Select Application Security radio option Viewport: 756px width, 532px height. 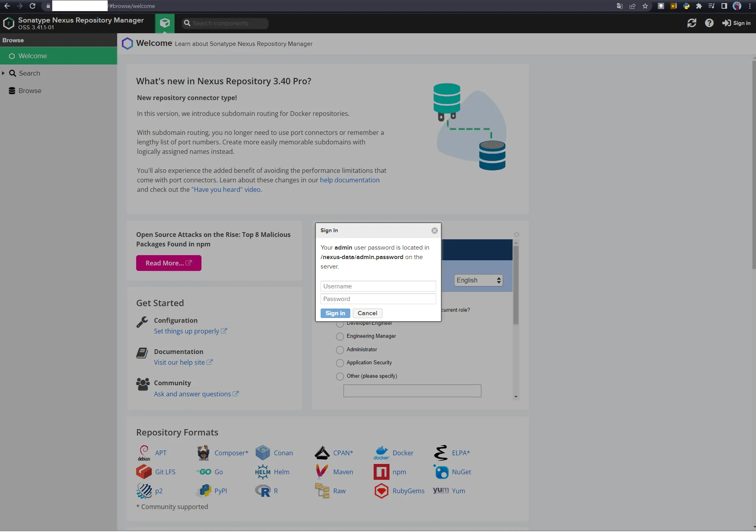point(340,363)
